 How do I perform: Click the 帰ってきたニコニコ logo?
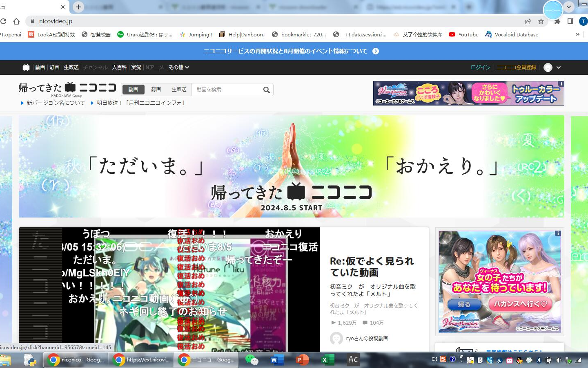pyautogui.click(x=67, y=88)
